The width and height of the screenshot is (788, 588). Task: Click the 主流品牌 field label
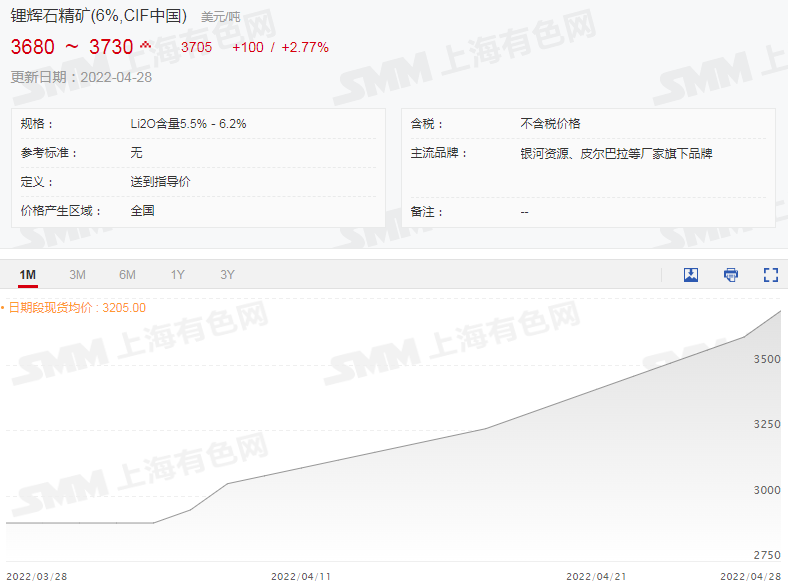click(439, 153)
